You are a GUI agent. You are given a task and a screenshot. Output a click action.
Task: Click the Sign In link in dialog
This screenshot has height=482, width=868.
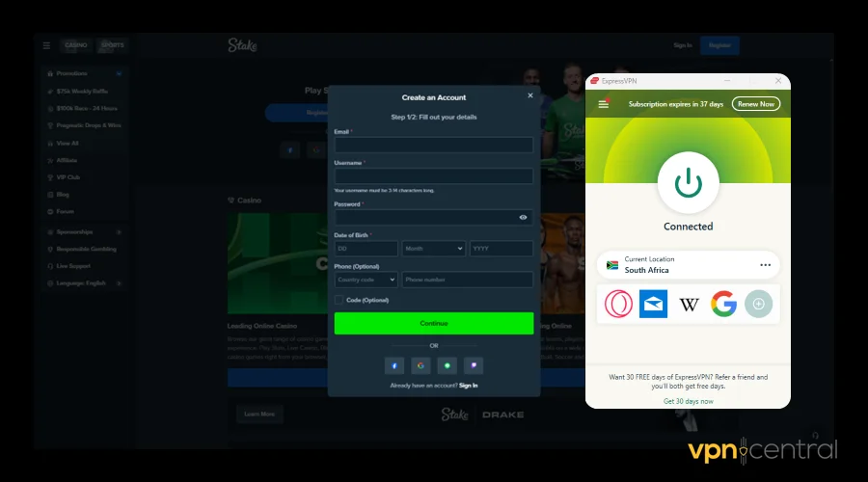[x=469, y=386]
